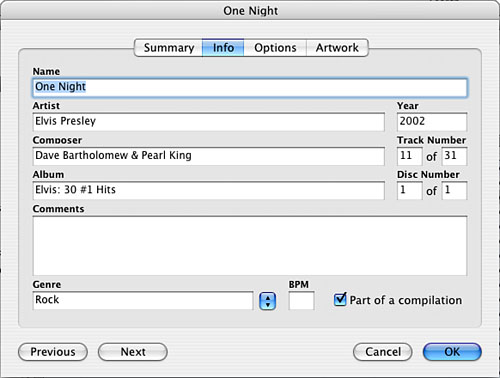Screen dimensions: 500x378
Task: Uncheck Part of a compilation checkbox
Action: (340, 299)
